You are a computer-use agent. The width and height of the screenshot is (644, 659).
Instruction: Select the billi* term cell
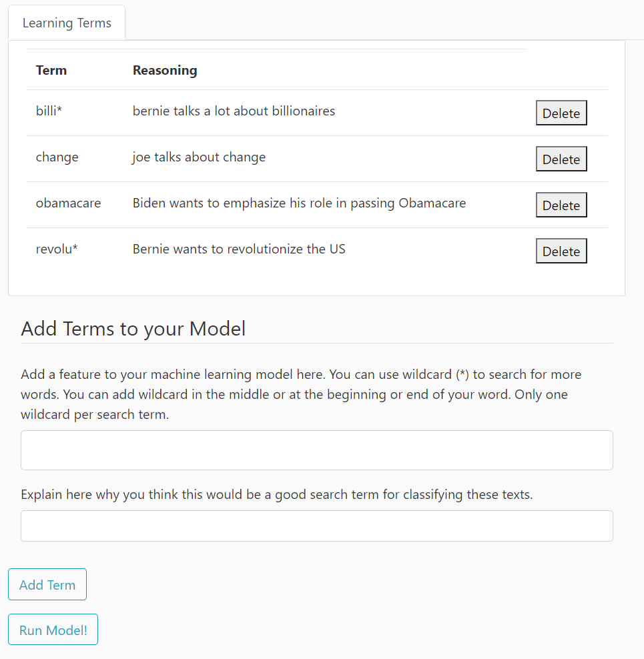click(x=49, y=111)
